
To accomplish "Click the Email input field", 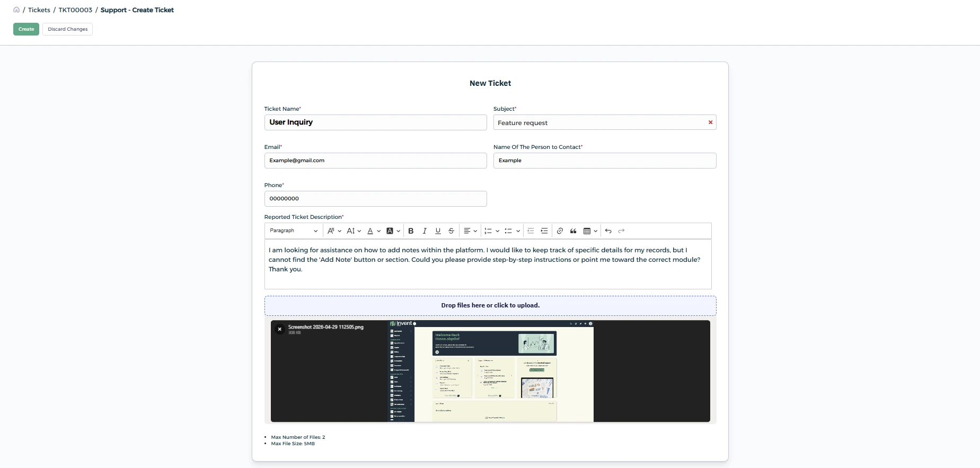I will point(375,161).
